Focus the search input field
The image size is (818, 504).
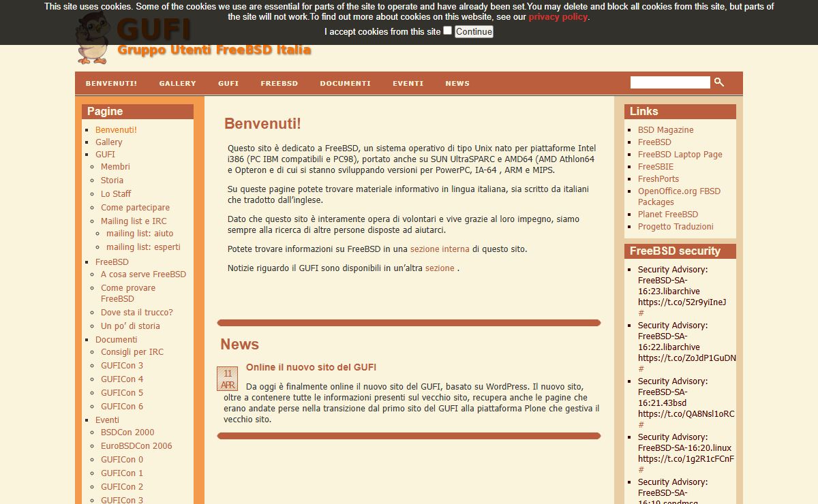tap(670, 82)
